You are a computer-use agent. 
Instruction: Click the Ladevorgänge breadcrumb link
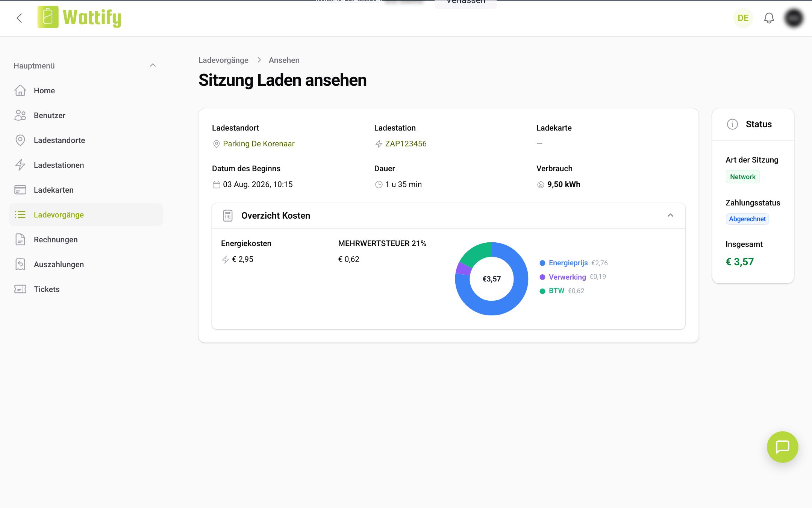coord(223,60)
